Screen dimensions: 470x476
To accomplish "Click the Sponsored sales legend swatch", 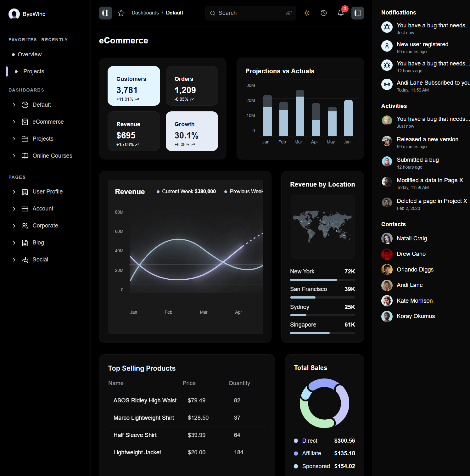I will 296,466.
